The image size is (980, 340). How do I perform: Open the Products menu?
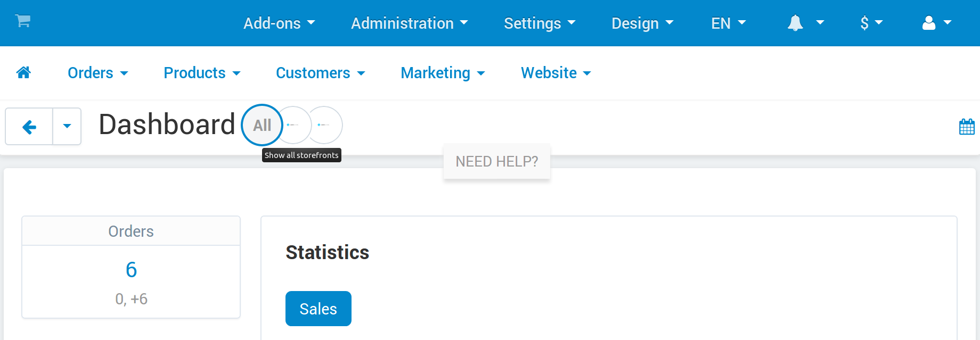pos(202,73)
